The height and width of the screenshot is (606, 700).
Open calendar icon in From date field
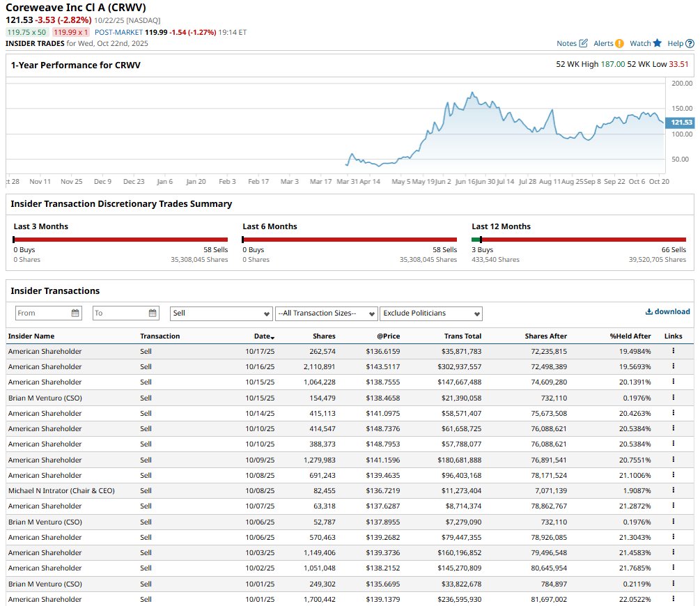(75, 313)
